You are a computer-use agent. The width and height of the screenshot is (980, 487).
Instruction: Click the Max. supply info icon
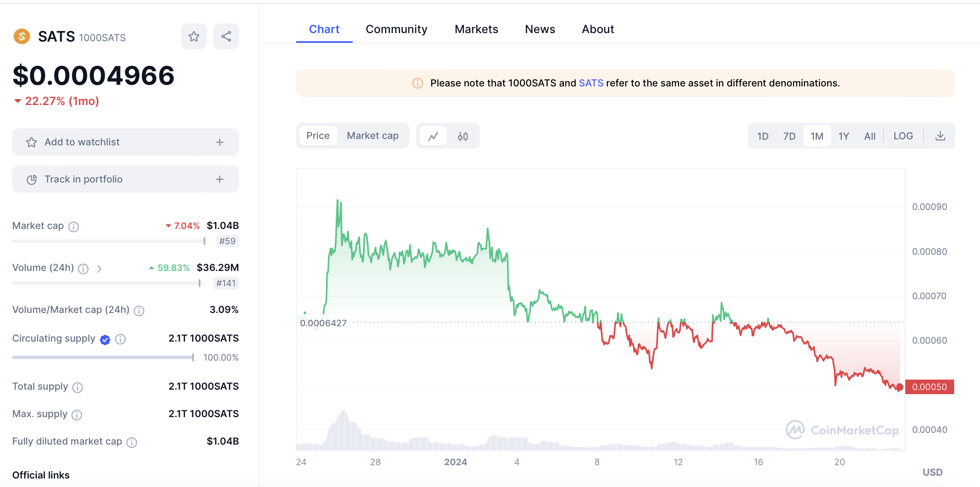pyautogui.click(x=77, y=415)
